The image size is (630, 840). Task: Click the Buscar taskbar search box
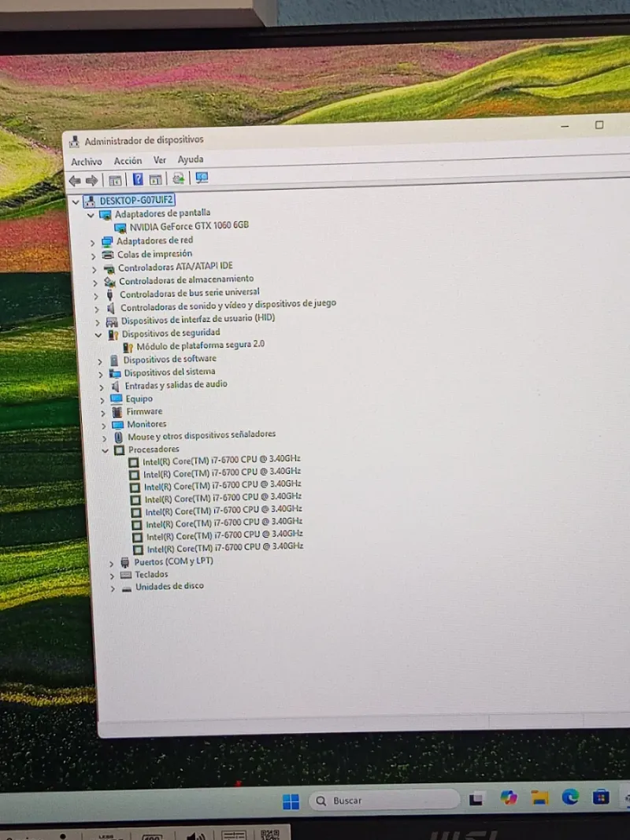[x=384, y=801]
